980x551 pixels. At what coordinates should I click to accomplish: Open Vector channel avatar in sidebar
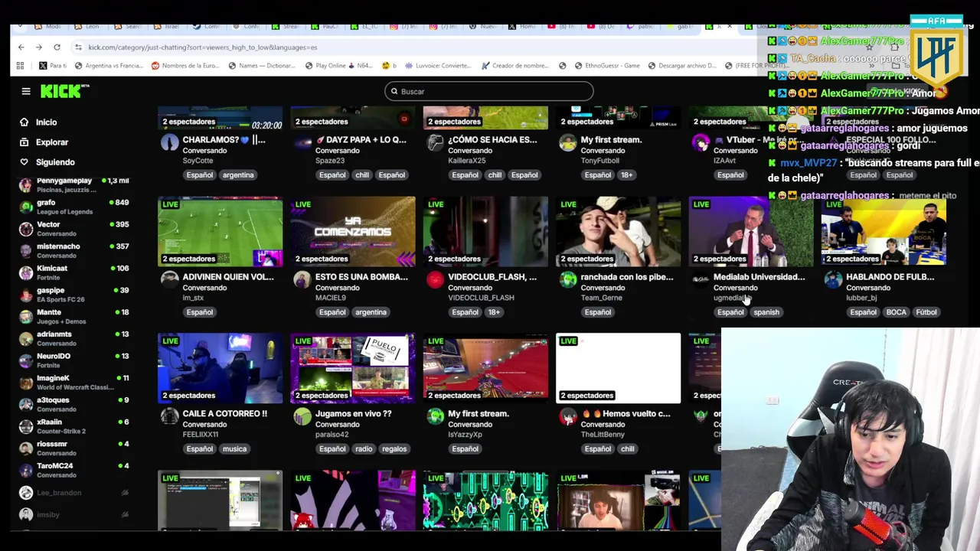coord(26,229)
